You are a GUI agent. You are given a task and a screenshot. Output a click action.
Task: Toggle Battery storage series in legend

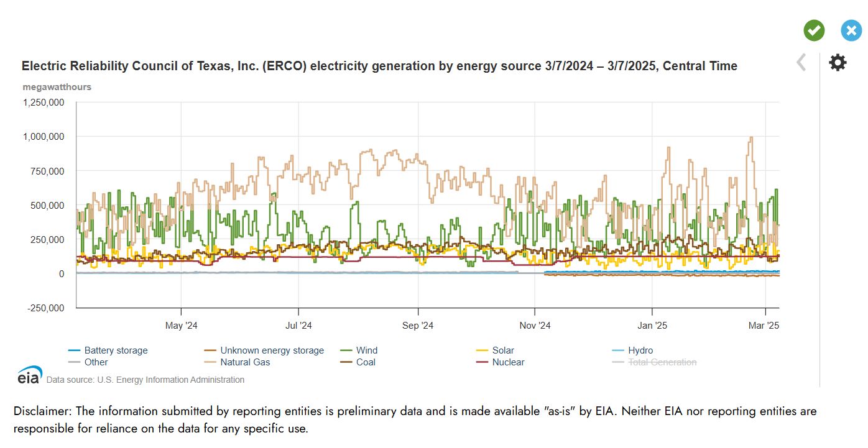116,350
